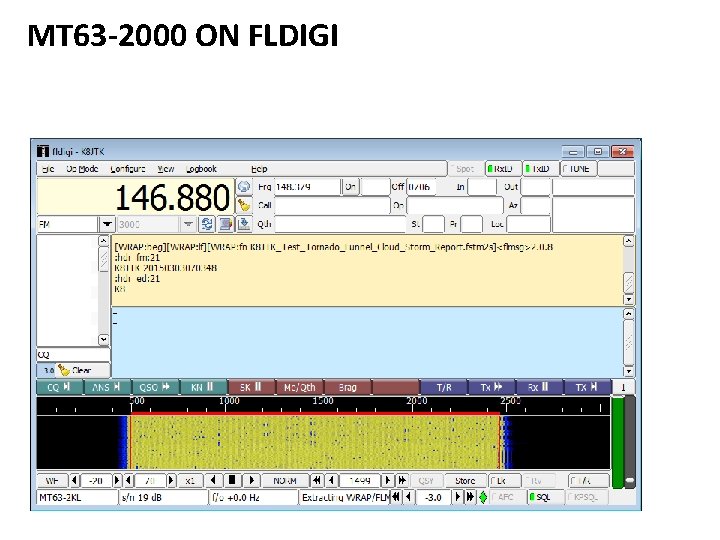
Task: Click the green signal level meter
Action: click(618, 442)
